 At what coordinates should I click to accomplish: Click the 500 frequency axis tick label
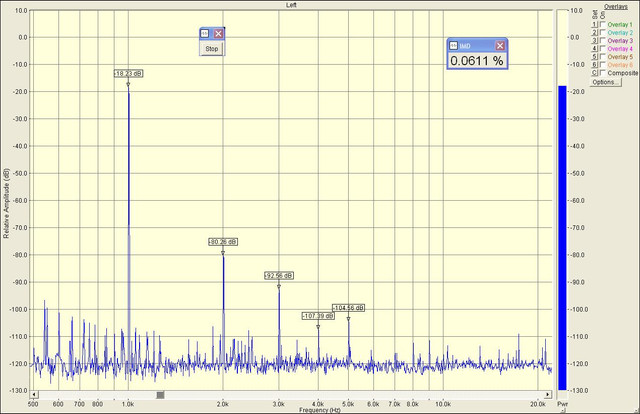click(33, 404)
